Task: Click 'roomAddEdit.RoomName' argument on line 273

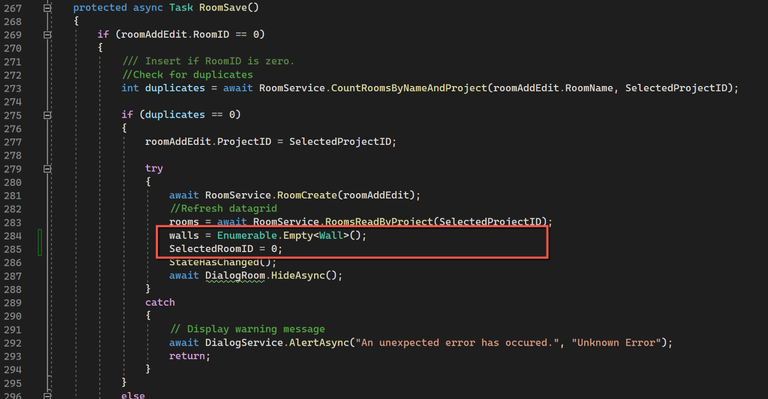Action: (x=553, y=88)
